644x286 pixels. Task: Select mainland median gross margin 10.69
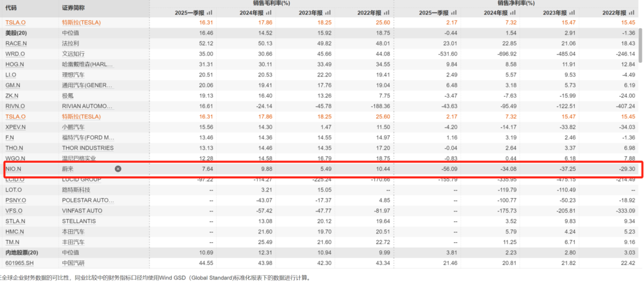pos(205,252)
